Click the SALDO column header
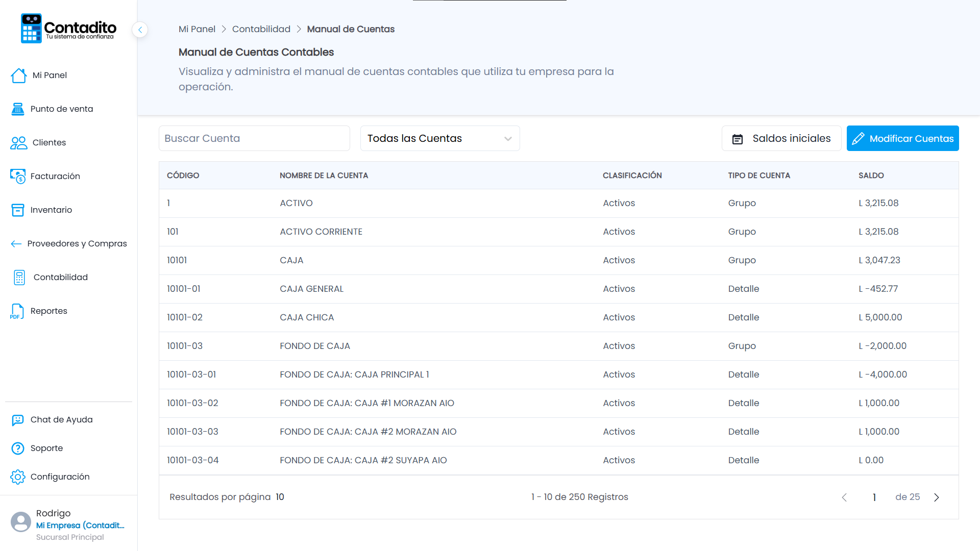 pyautogui.click(x=871, y=176)
